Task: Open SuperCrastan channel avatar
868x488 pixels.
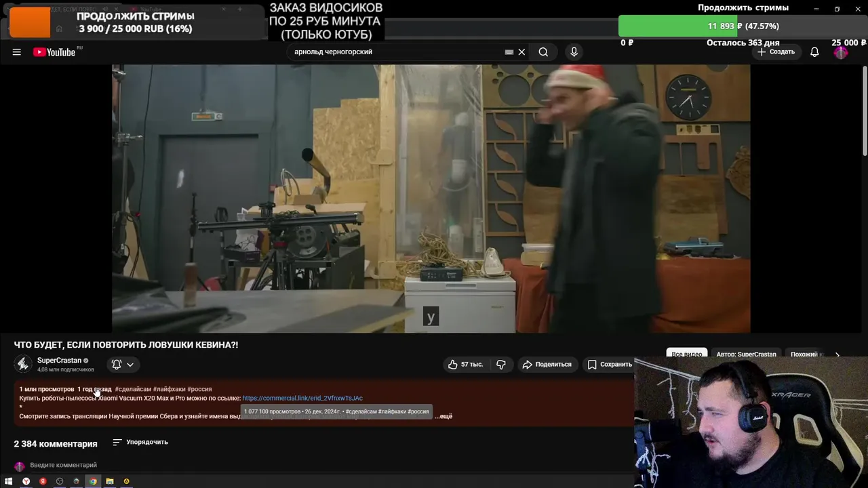Action: coord(23,364)
